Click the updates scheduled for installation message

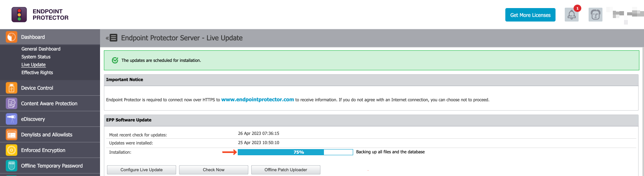pos(161,60)
